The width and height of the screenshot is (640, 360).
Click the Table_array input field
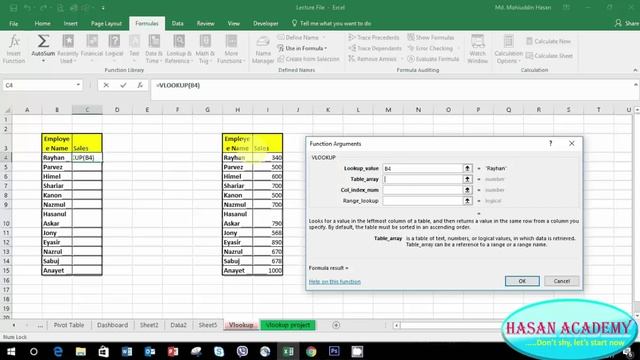(422, 179)
